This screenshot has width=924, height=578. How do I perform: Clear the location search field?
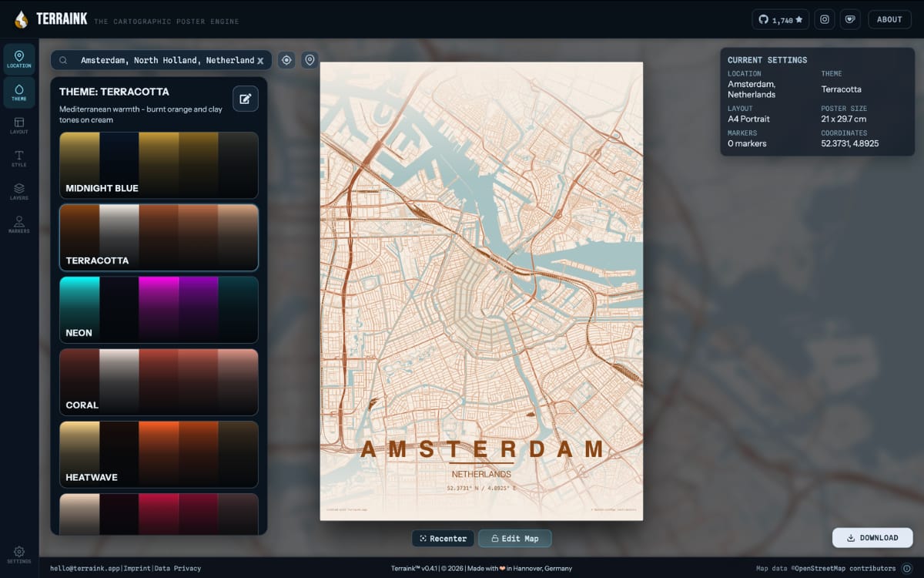[x=260, y=60]
